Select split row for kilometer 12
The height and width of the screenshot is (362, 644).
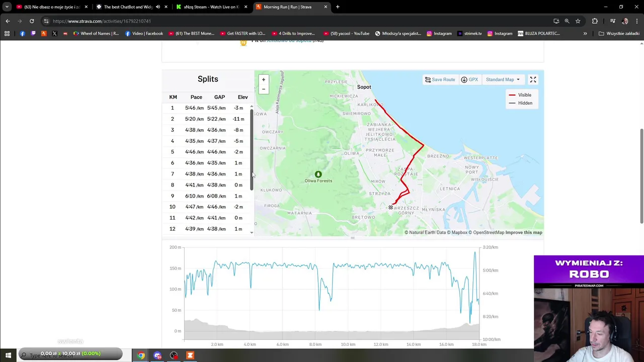206,229
